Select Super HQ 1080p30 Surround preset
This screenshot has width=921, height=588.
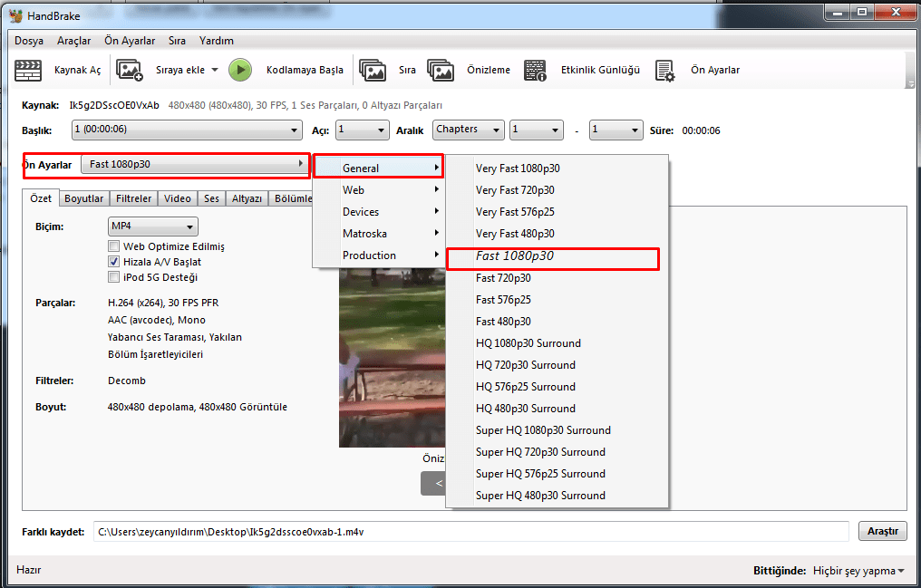(557, 429)
